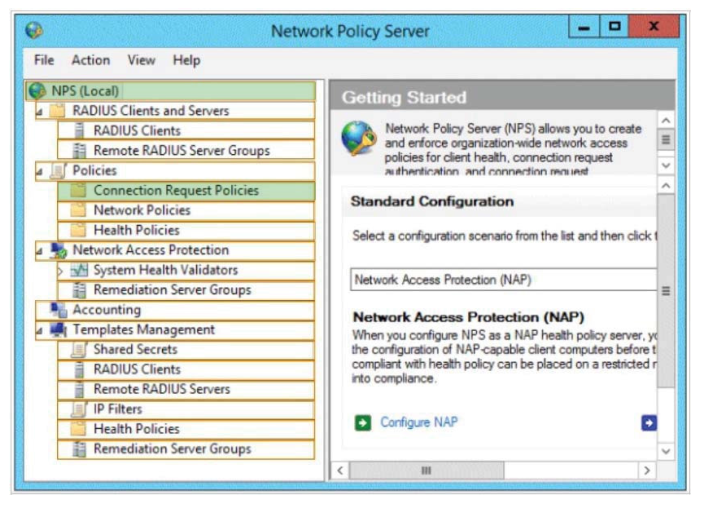Click the NPS (Local) globe icon
The height and width of the screenshot is (509, 703).
[x=37, y=91]
